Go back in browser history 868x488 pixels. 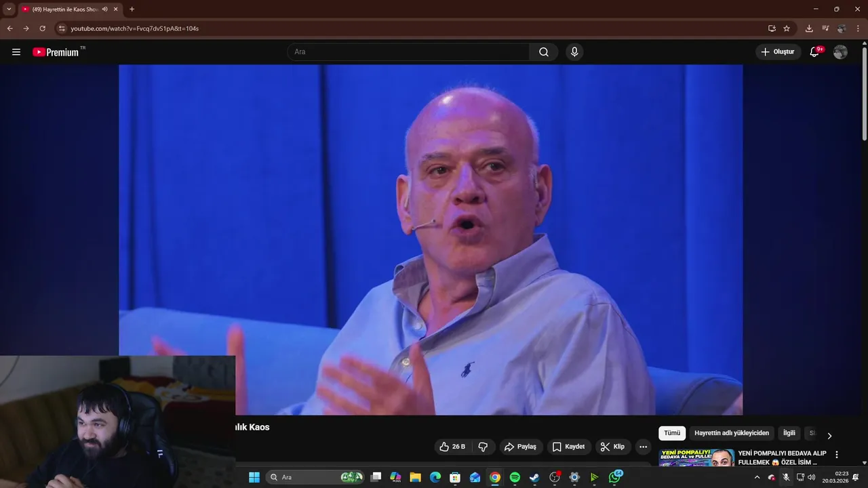pyautogui.click(x=9, y=28)
